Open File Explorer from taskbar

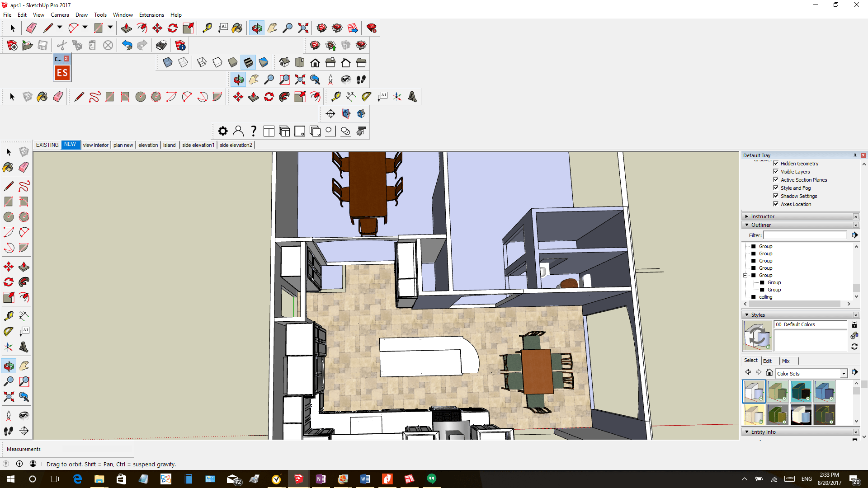pos(99,479)
